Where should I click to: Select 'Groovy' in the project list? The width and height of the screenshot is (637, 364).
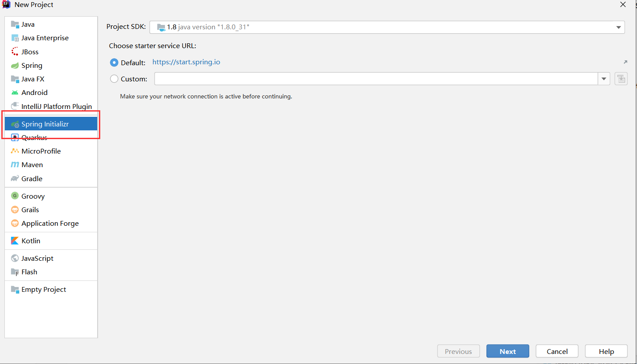coord(51,196)
